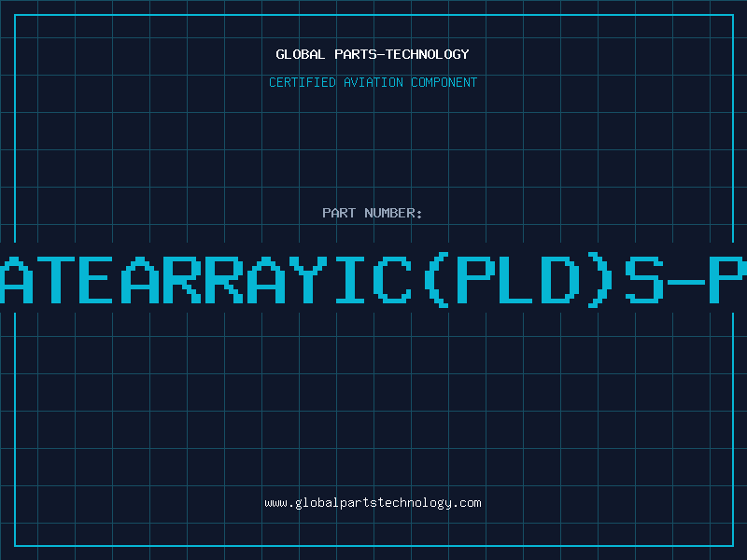Click the GLOBAL PARTS-TECHNOLOGY heading
Image resolution: width=747 pixels, height=560 pixels.
pyautogui.click(x=373, y=54)
